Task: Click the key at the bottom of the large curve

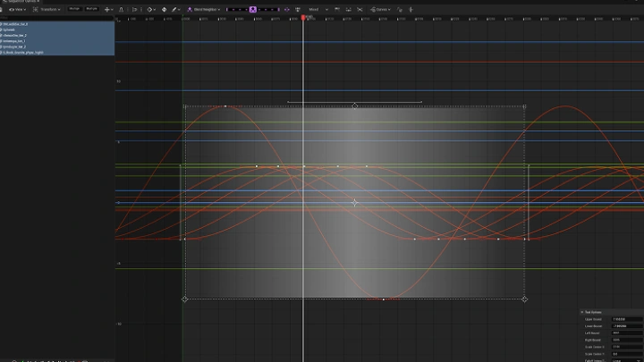Action: tap(384, 299)
